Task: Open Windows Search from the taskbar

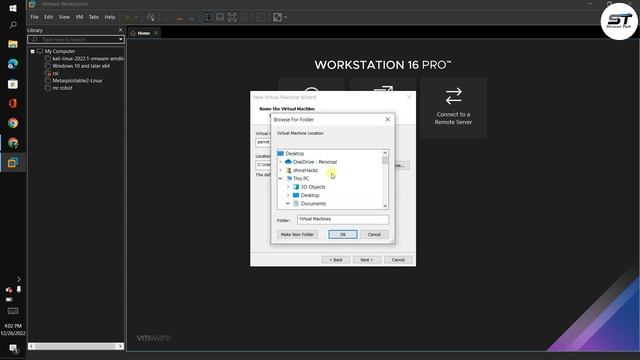Action: 13,25
